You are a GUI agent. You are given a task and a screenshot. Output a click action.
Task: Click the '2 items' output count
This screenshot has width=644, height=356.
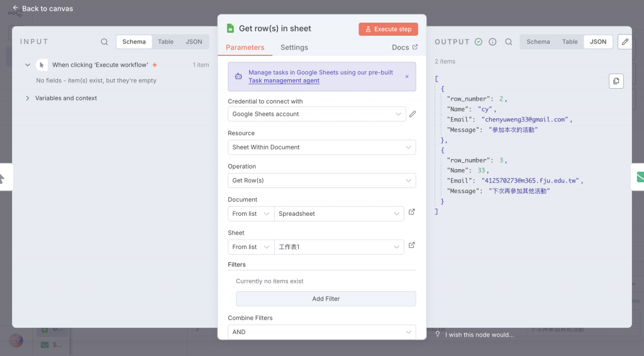coord(445,62)
